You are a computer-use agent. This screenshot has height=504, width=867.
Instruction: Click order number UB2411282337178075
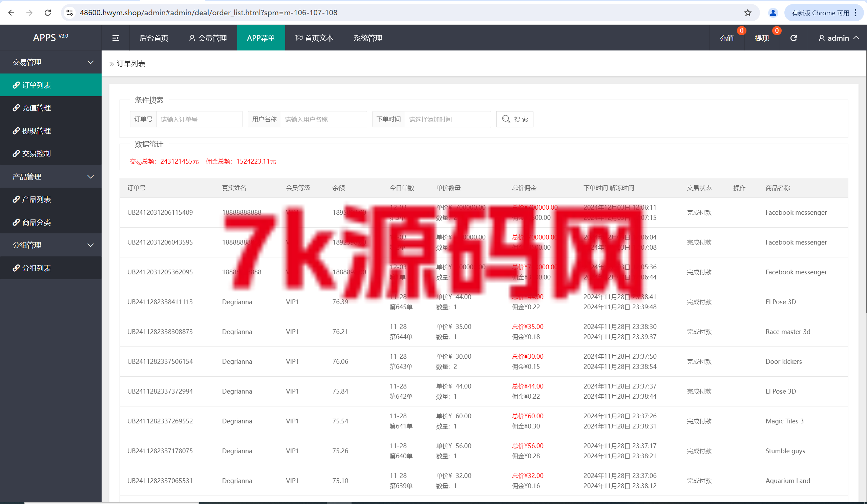coord(160,451)
